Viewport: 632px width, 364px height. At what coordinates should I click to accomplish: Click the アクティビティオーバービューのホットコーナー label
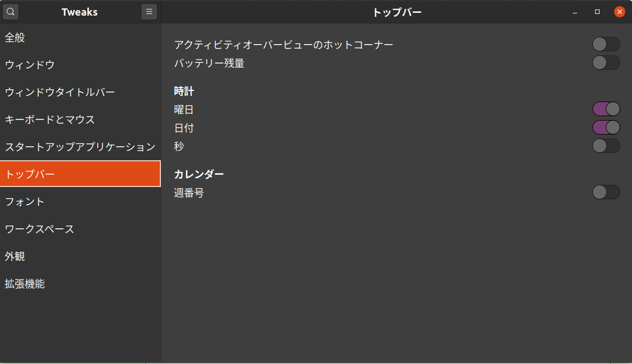[284, 45]
